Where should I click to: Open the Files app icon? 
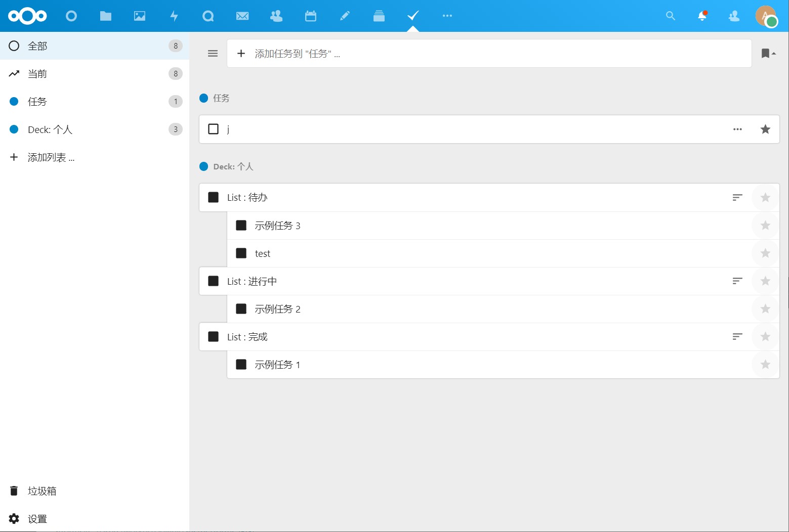tap(105, 16)
